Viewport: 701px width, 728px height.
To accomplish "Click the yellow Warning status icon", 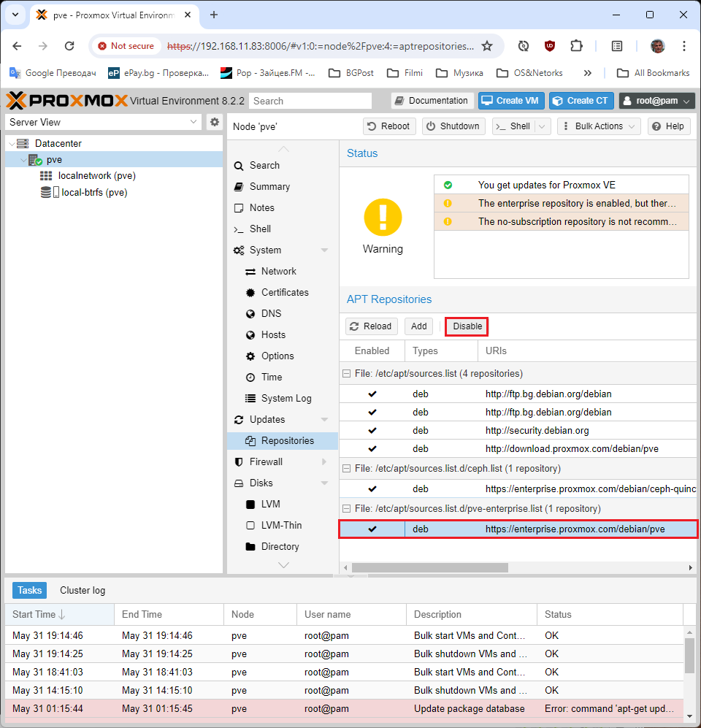I will point(383,218).
